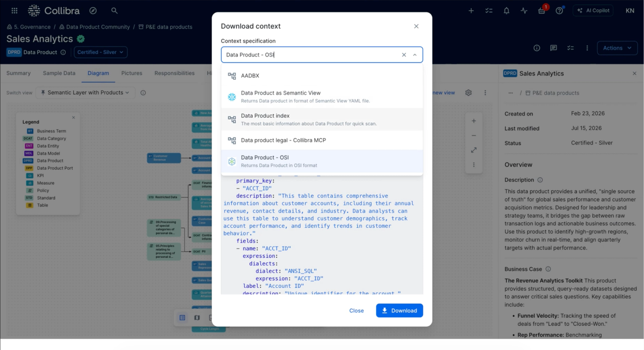This screenshot has width=644, height=350.
Task: Toggle the diagram minimap icon
Action: pyautogui.click(x=197, y=318)
